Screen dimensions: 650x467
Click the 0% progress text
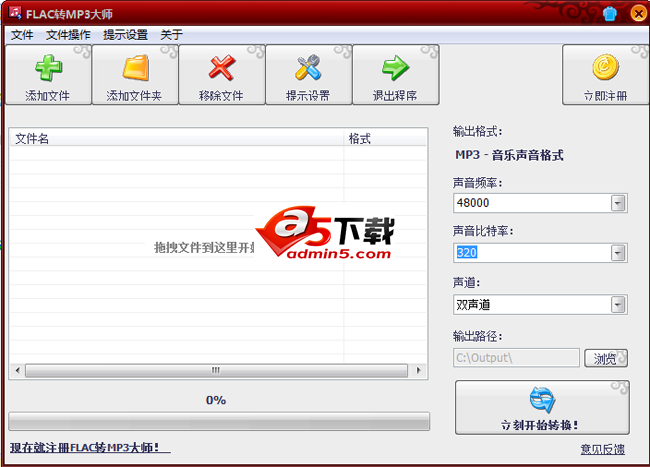216,400
